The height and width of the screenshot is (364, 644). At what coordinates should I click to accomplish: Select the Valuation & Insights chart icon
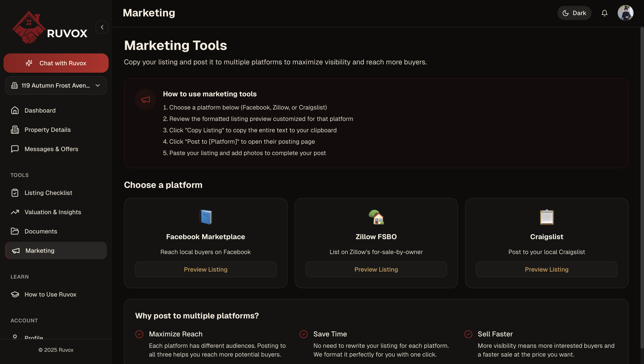point(15,212)
